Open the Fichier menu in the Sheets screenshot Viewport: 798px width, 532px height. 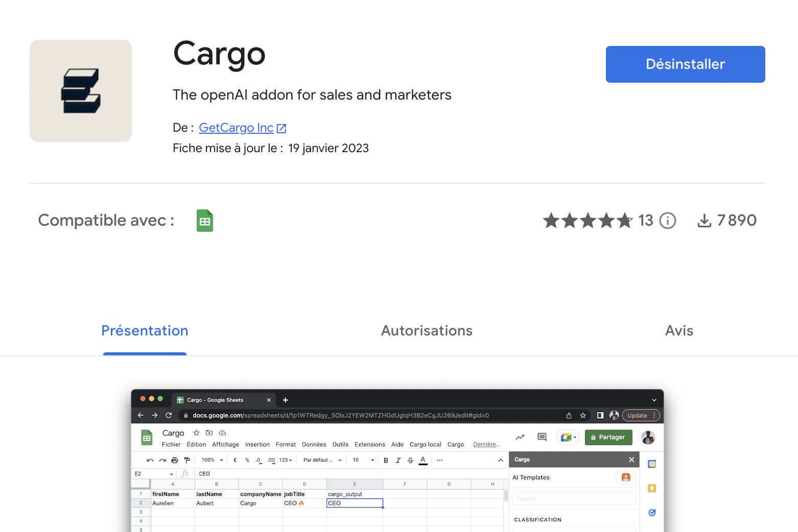point(171,444)
